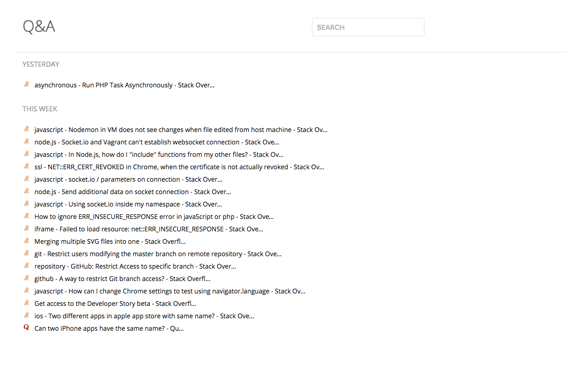This screenshot has width=588, height=368.
Task: Open the Run PHP Task Asynchronously entry
Action: pyautogui.click(x=124, y=85)
